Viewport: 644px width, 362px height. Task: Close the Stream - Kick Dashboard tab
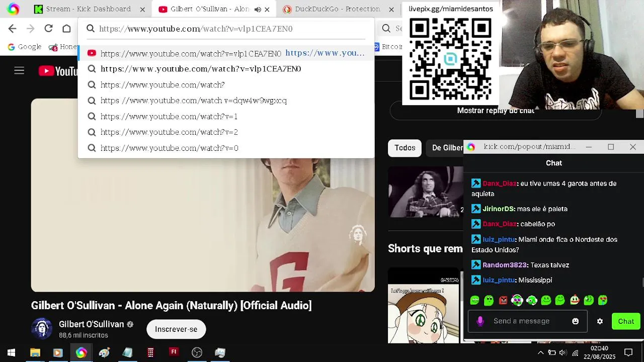pos(142,9)
